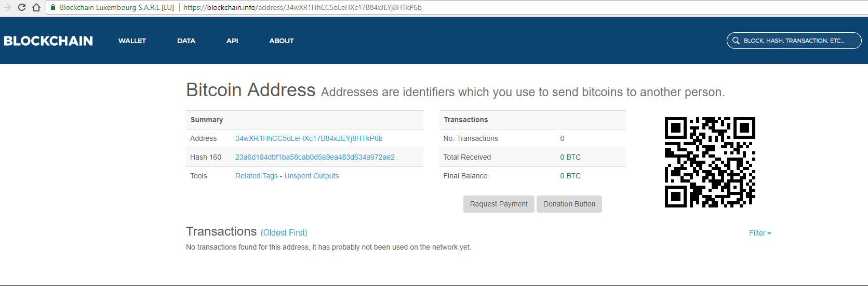The image size is (868, 286).
Task: Open the Hash 160 value link
Action: tap(315, 157)
